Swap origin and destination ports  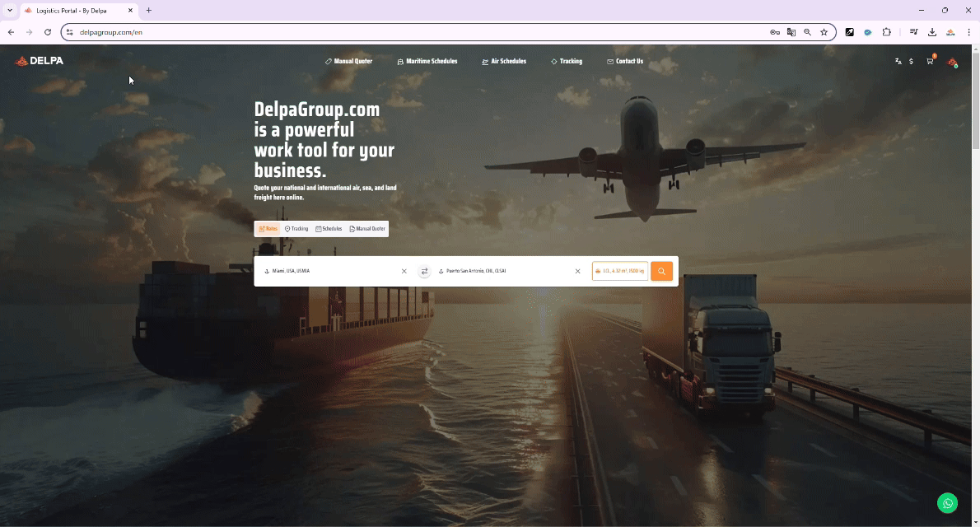424,271
